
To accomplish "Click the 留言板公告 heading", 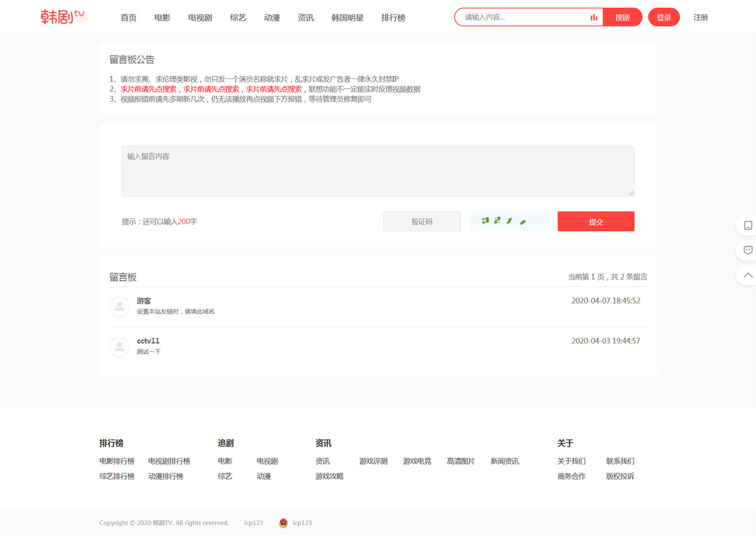I will pos(132,59).
